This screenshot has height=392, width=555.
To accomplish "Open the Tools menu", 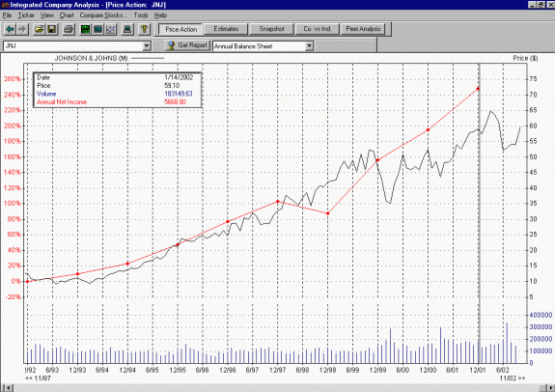I will 141,15.
